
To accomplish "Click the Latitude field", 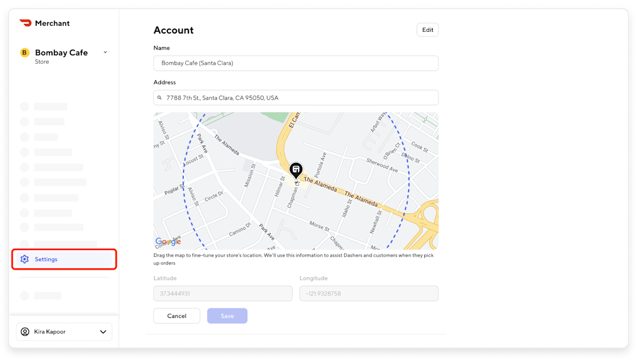I will click(x=223, y=293).
